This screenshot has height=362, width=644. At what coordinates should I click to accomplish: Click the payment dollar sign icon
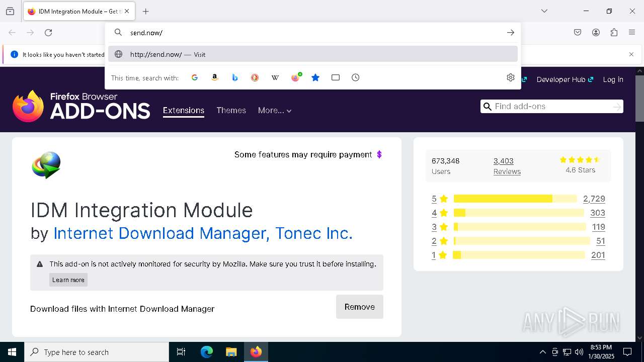[x=379, y=154]
